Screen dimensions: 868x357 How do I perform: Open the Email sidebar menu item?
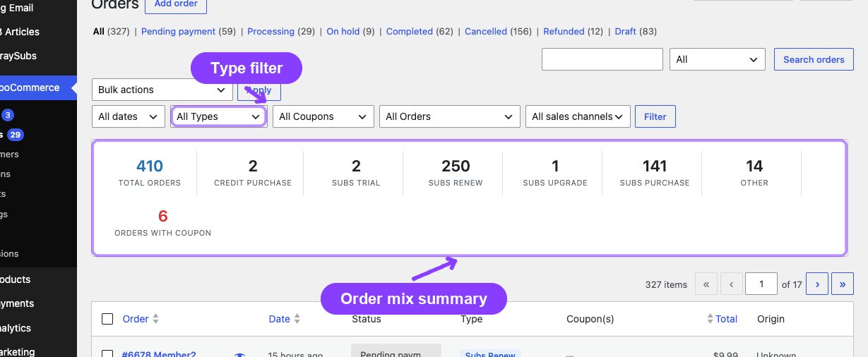(x=17, y=8)
